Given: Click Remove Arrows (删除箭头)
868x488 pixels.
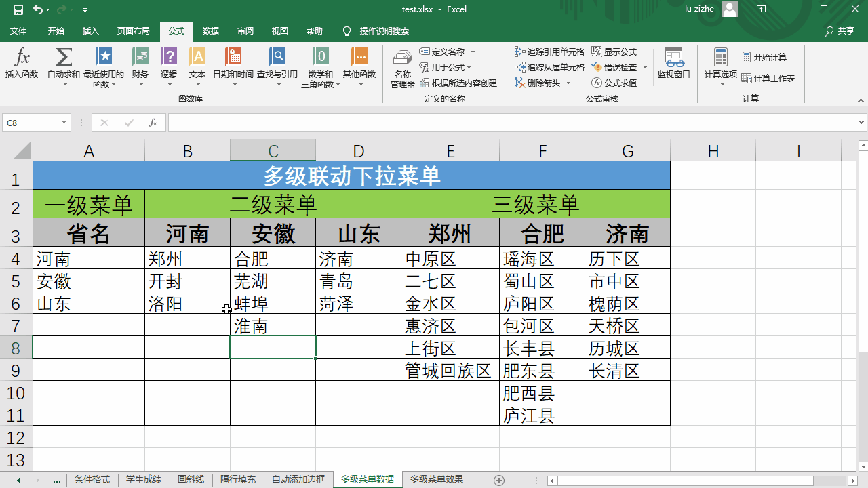Looking at the screenshot, I should click(538, 83).
